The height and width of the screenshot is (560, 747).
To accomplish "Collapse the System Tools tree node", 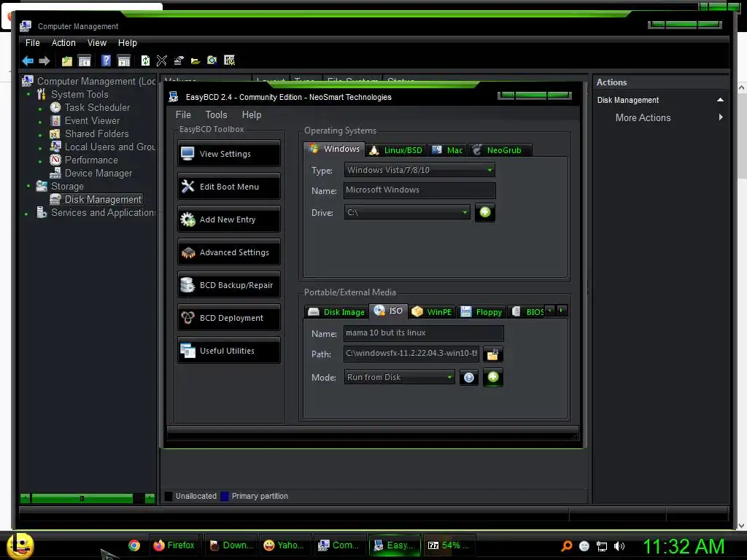I will 28,94.
